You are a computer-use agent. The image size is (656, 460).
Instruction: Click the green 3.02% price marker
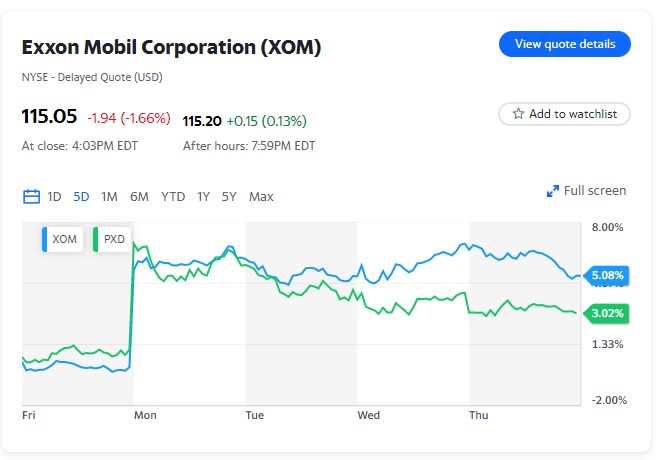click(x=606, y=313)
